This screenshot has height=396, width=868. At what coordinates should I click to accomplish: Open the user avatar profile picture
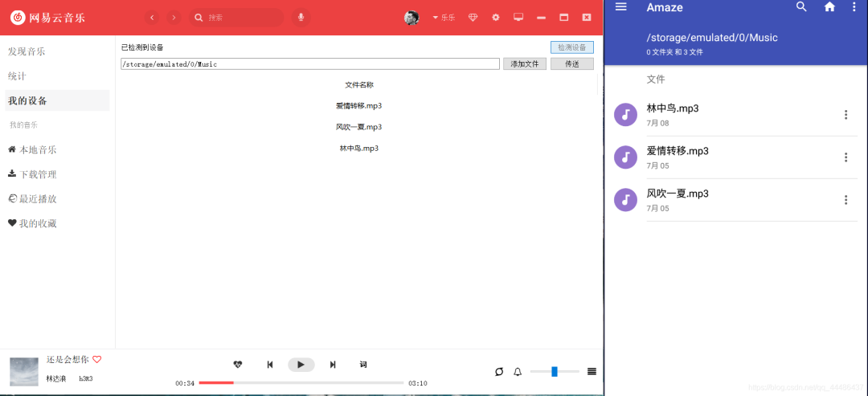click(x=411, y=18)
